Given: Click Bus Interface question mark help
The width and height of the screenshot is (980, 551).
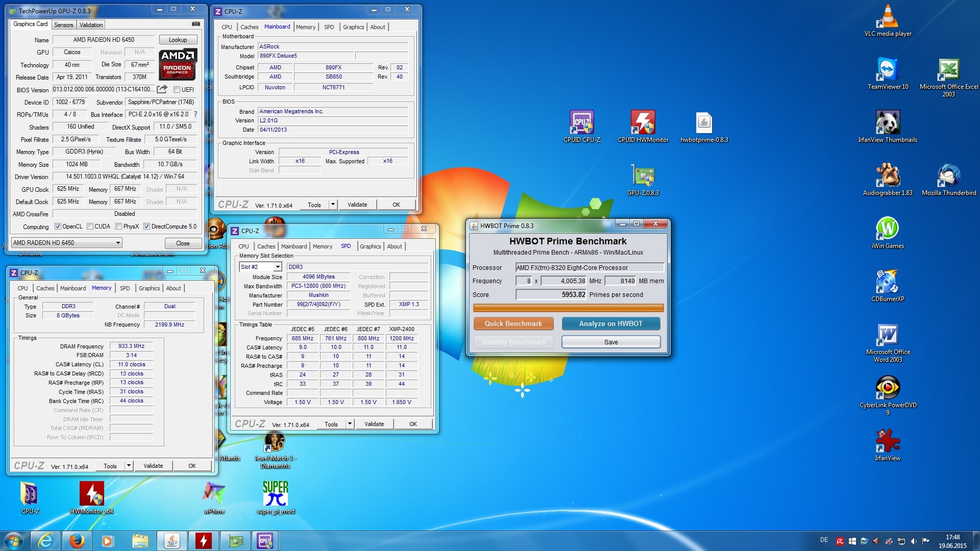Looking at the screenshot, I should [195, 114].
